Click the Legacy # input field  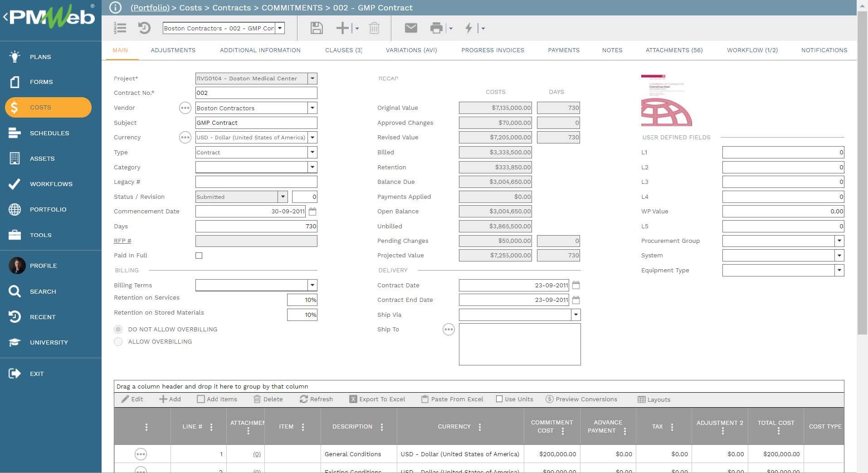(x=256, y=182)
